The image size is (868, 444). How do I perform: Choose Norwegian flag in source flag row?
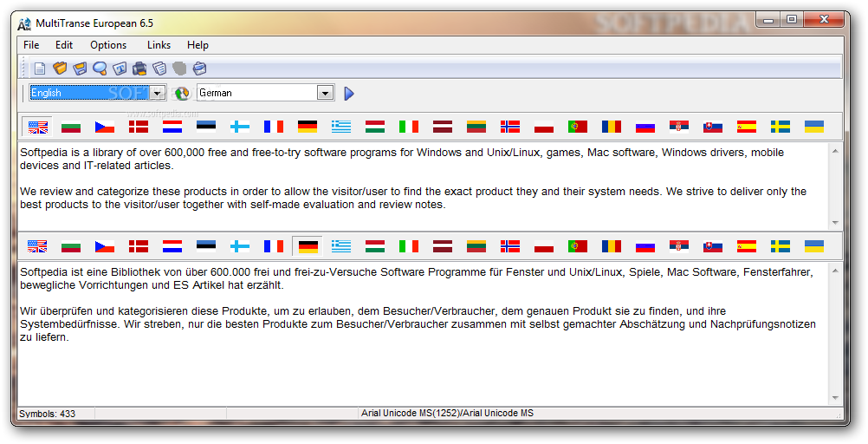pos(510,127)
